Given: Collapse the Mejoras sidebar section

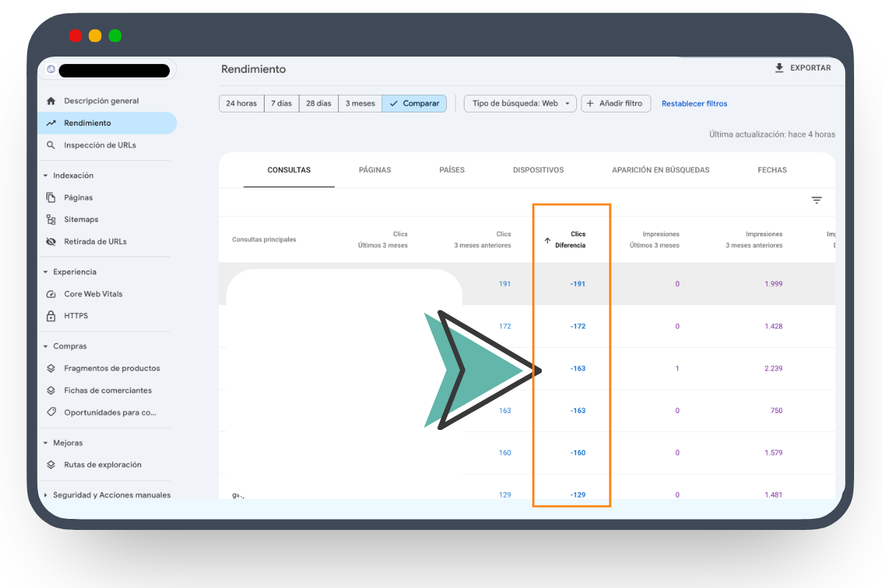Looking at the screenshot, I should point(46,443).
